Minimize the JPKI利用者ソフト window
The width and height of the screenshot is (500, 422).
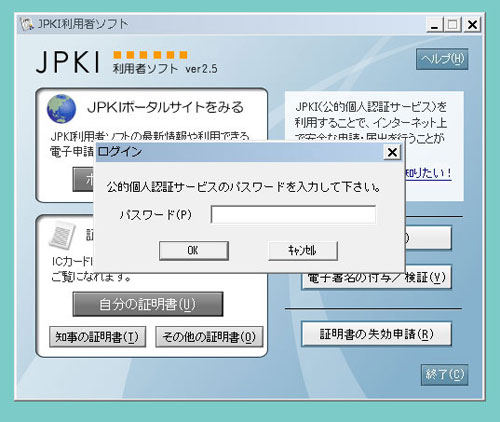pyautogui.click(x=435, y=25)
